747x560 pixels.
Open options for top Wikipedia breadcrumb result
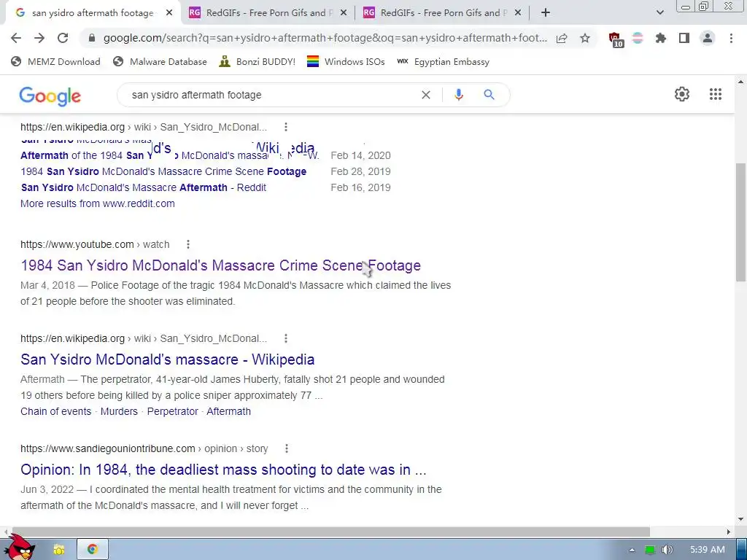(286, 127)
